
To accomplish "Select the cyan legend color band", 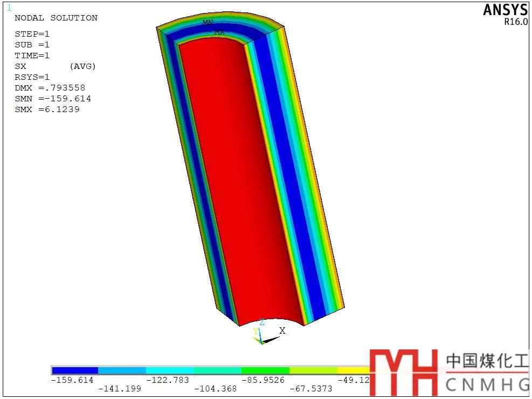I will (x=170, y=370).
